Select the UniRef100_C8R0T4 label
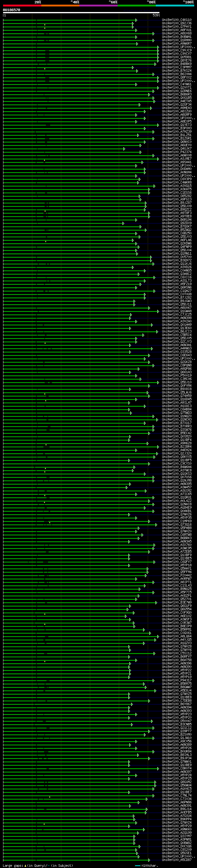This screenshot has height=868, width=197. pos(177,769)
